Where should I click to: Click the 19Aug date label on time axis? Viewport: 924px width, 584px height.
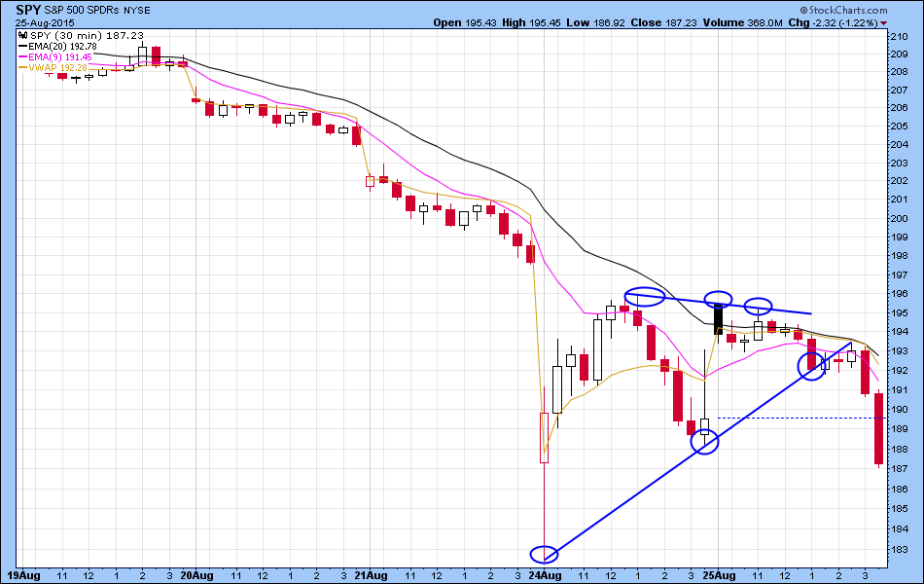coord(23,575)
